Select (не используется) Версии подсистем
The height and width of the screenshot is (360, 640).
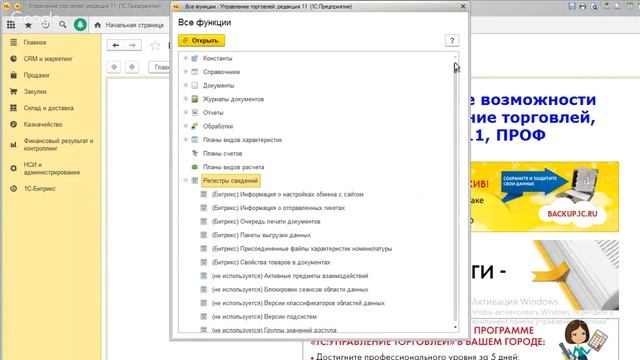coord(264,316)
